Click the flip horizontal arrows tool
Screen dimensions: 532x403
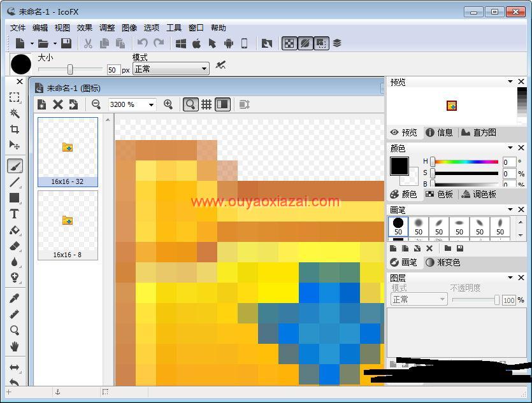14,367
